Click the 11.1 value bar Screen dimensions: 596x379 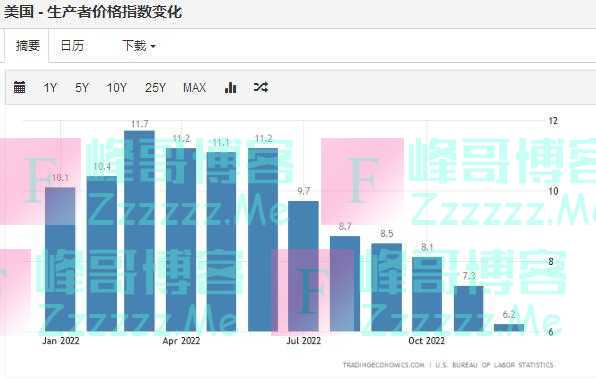[221, 241]
